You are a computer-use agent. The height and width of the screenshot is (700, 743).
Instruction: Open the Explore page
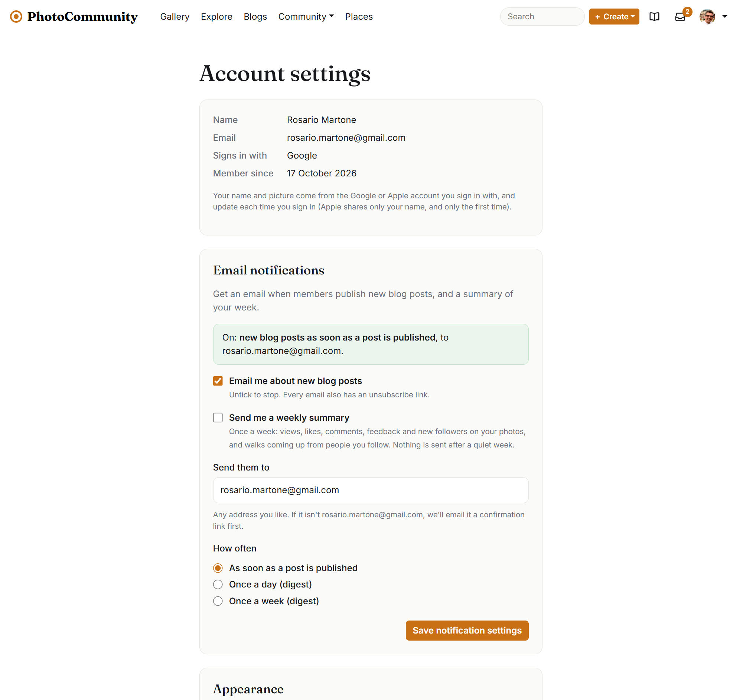click(x=216, y=16)
